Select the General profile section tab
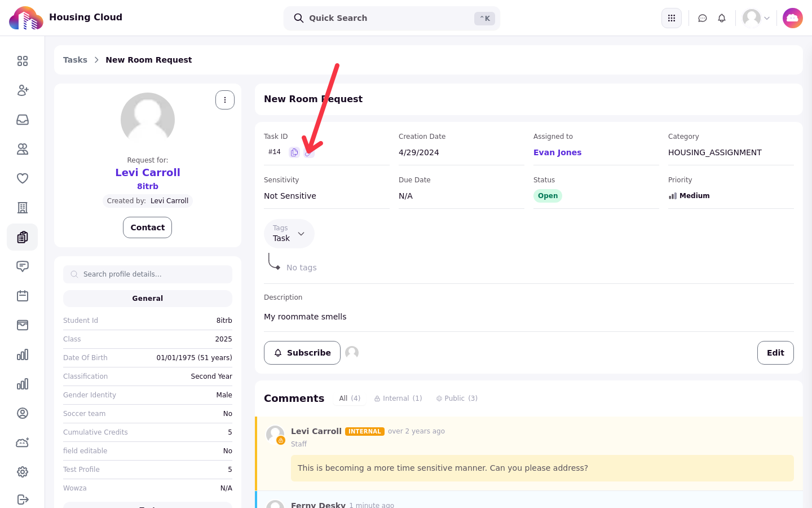 pos(148,299)
